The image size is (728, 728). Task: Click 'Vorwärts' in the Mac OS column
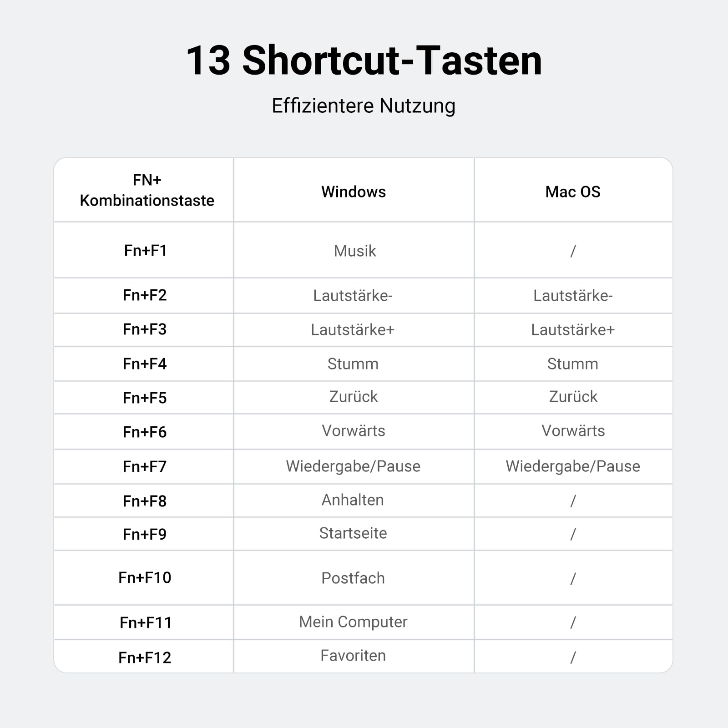pos(573,430)
